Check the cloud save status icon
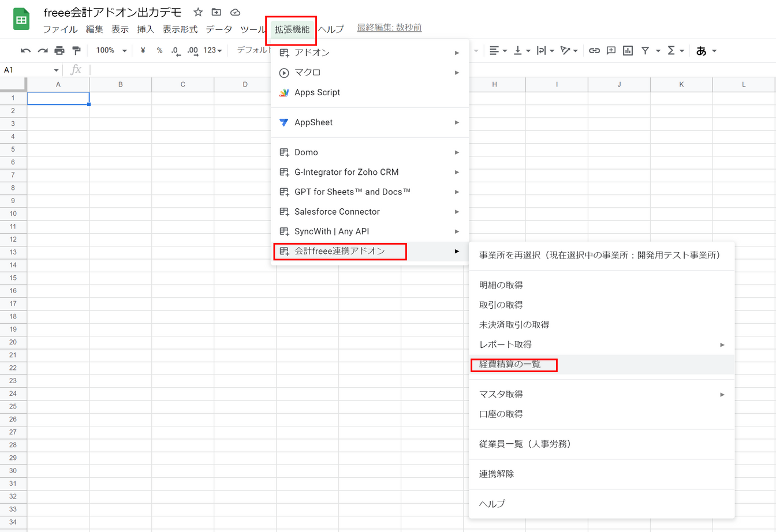The image size is (776, 532). click(x=235, y=12)
